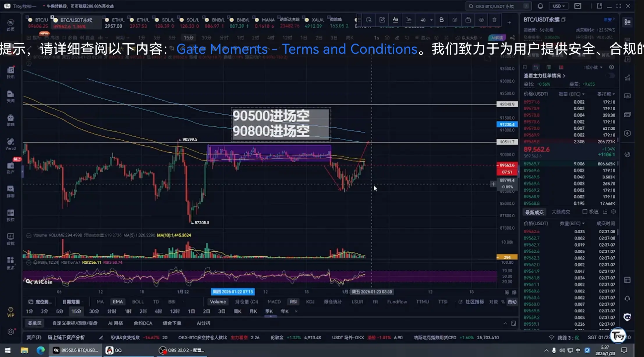
Task: Toggle the 主力挂单 switch in order book
Action: pyautogui.click(x=611, y=76)
